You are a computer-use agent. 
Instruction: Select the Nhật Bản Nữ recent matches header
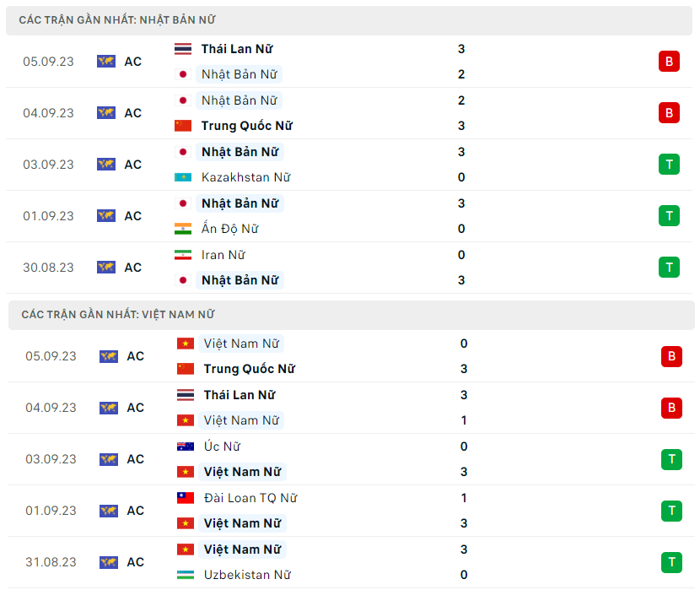tap(123, 19)
